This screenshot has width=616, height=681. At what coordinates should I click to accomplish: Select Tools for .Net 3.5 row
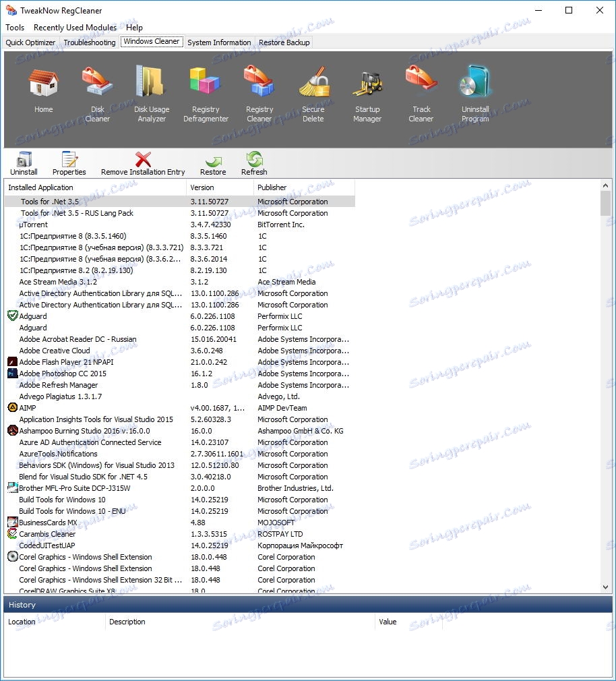(180, 201)
